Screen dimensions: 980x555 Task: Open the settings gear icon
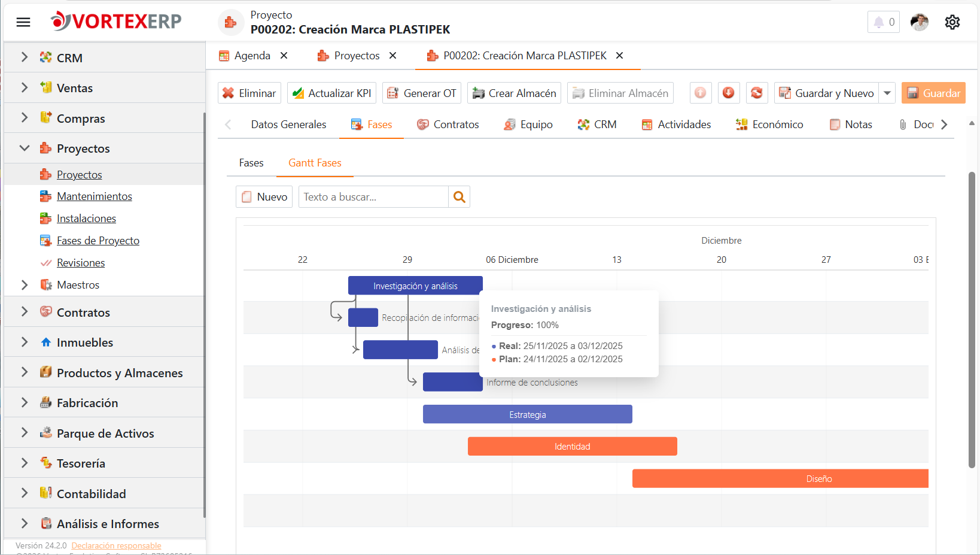coord(952,22)
